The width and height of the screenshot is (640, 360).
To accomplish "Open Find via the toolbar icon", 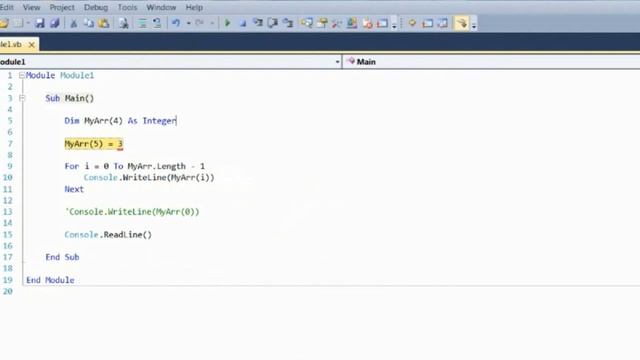I will pos(123,23).
